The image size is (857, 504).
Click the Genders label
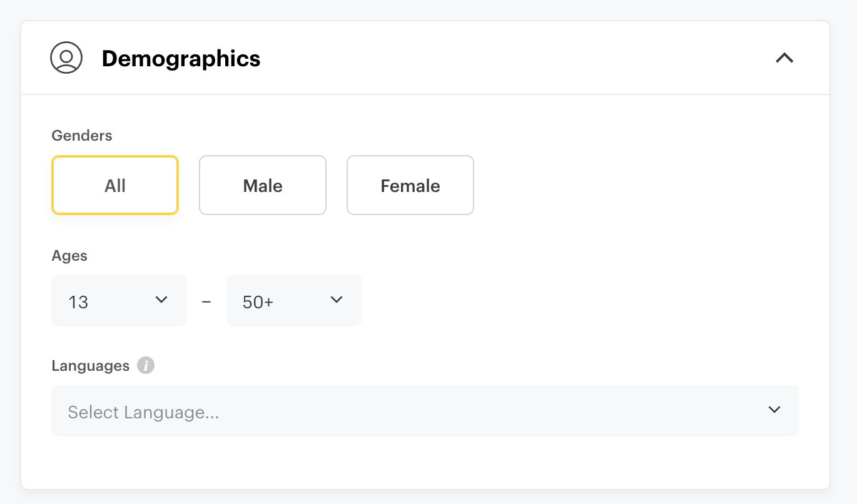coord(82,136)
